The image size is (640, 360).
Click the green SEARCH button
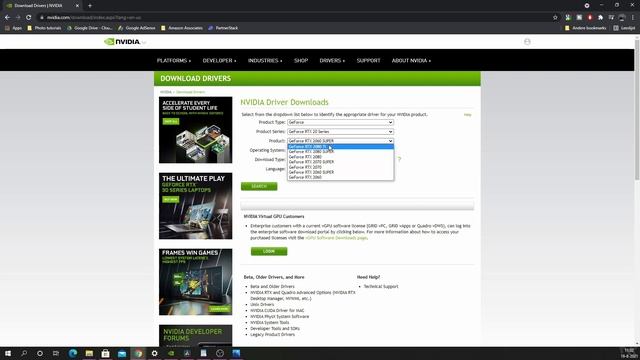(259, 187)
